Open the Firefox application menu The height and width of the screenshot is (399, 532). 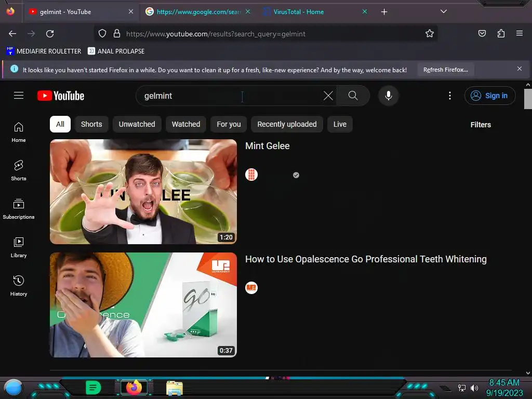coord(520,33)
